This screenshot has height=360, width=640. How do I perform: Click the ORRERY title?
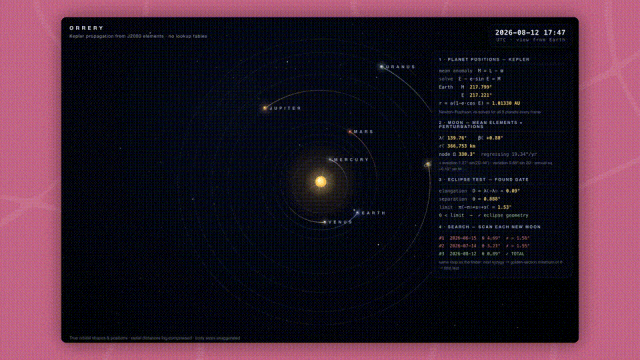pyautogui.click(x=87, y=28)
